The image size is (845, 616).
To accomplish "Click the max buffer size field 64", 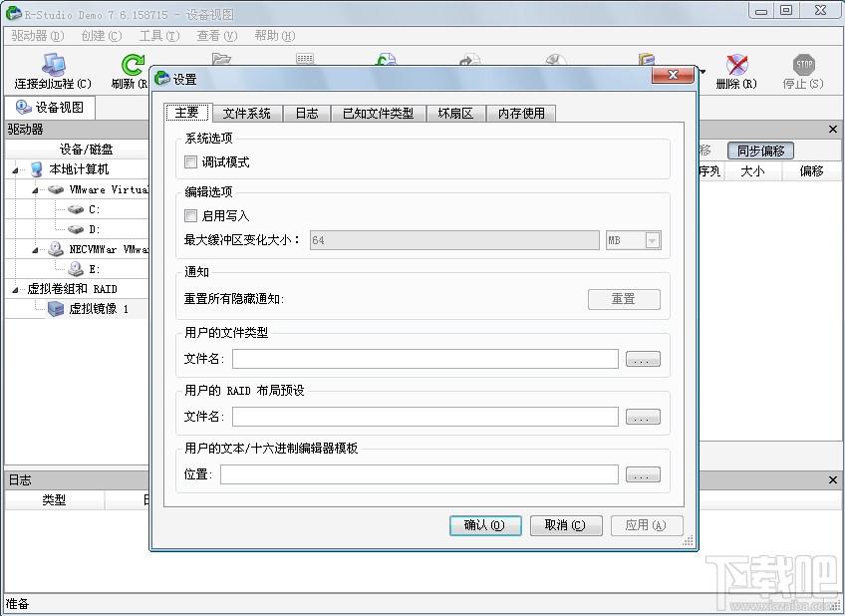I will tap(454, 240).
